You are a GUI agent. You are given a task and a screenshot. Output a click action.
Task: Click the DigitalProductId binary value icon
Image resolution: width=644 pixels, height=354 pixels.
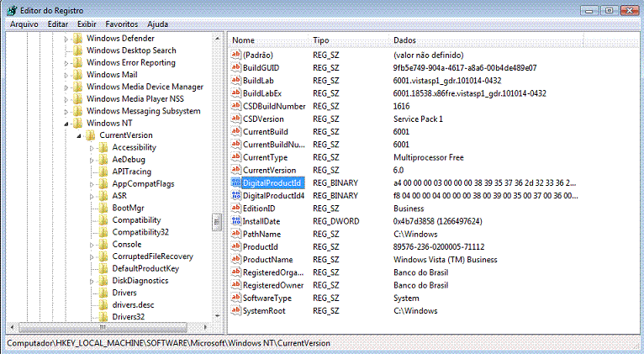[x=235, y=182]
